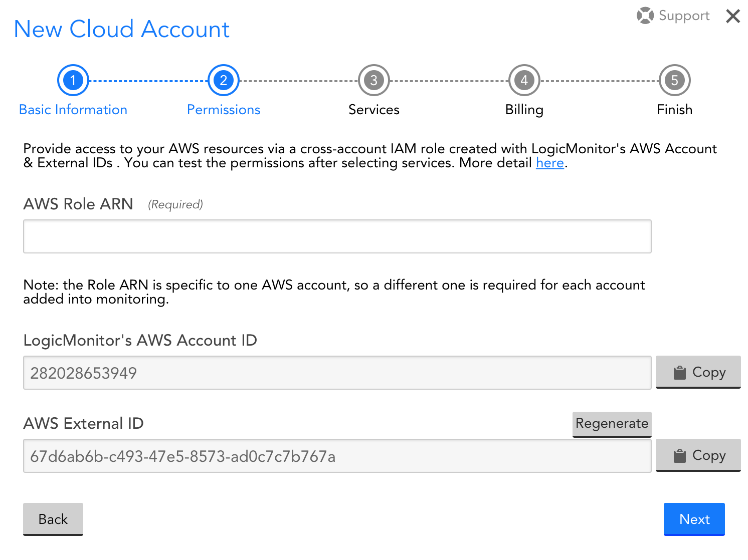Click the '(Required)' hint text

tap(175, 204)
